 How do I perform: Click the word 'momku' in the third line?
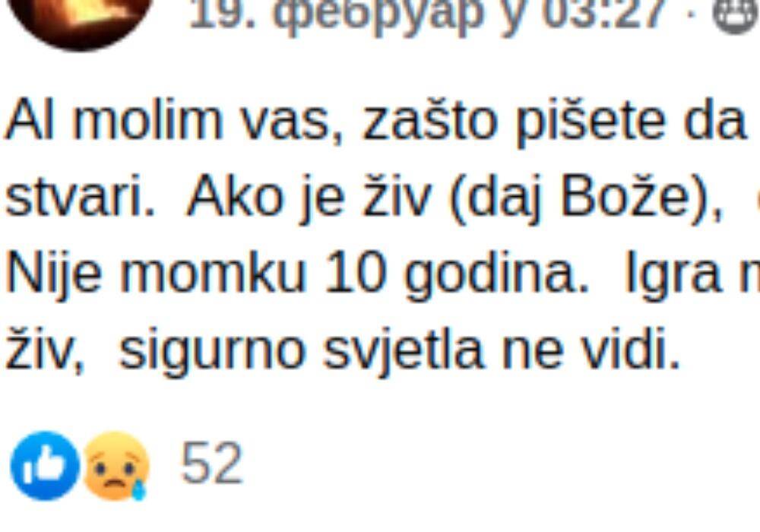212,272
